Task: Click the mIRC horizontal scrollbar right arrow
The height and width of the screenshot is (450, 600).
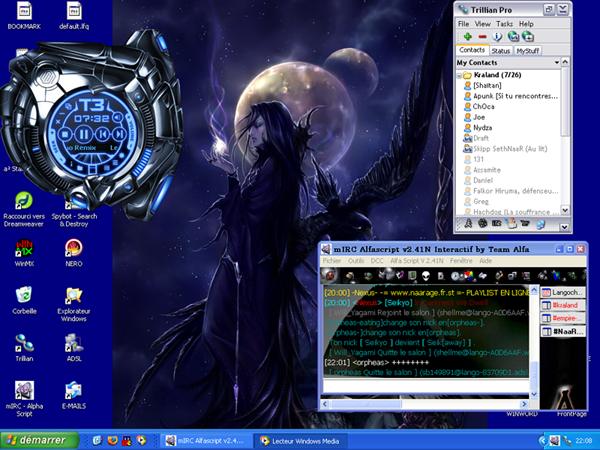Action: 524,404
